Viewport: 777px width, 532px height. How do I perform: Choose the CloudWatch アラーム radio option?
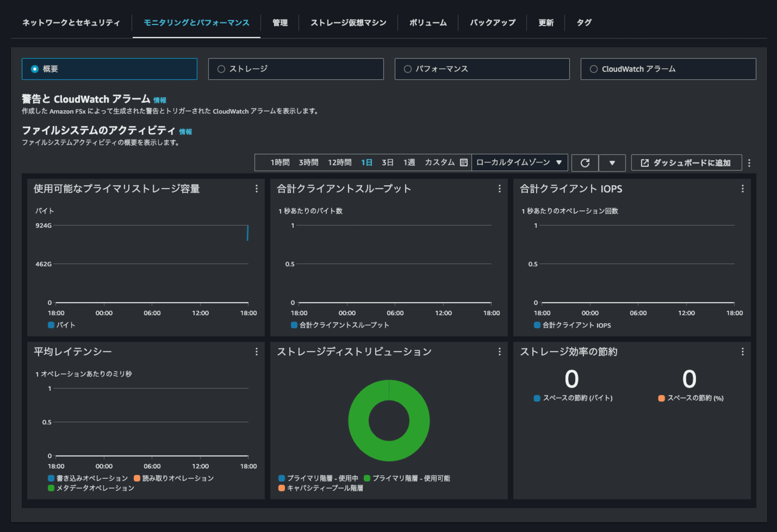pos(668,69)
